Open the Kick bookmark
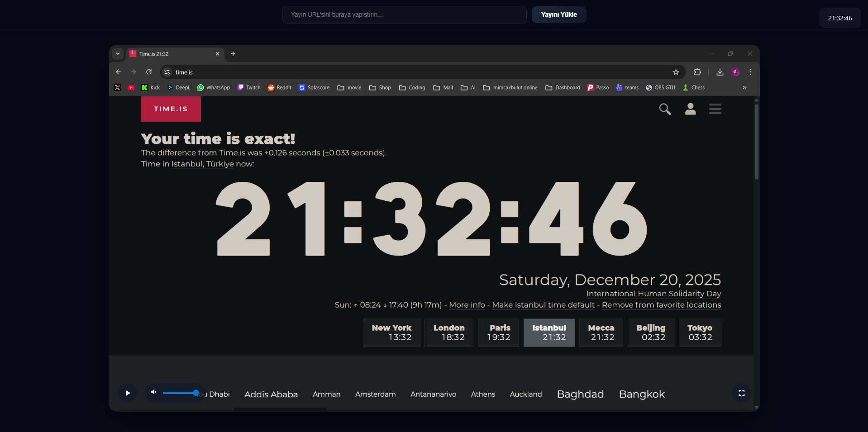The height and width of the screenshot is (432, 868). (x=151, y=88)
